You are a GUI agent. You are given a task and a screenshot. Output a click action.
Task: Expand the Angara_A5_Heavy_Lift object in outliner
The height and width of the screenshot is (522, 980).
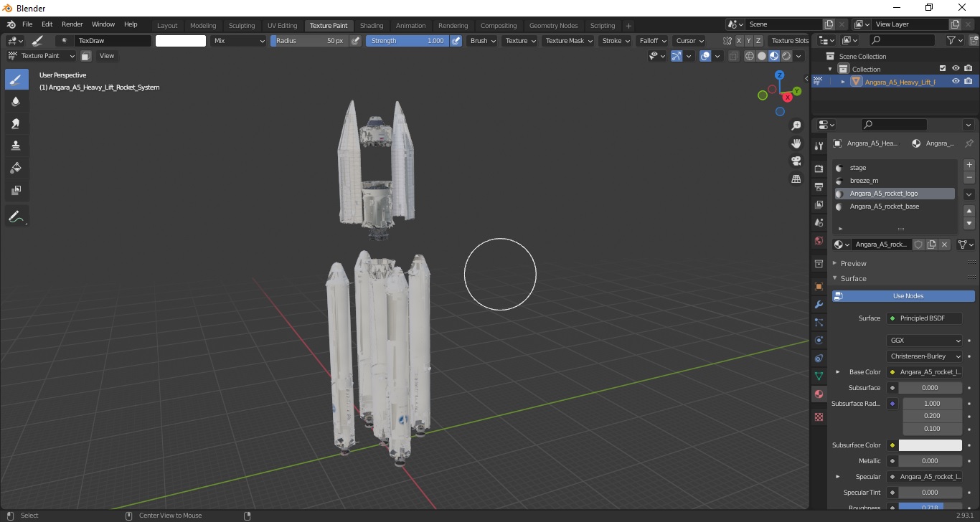pos(843,82)
